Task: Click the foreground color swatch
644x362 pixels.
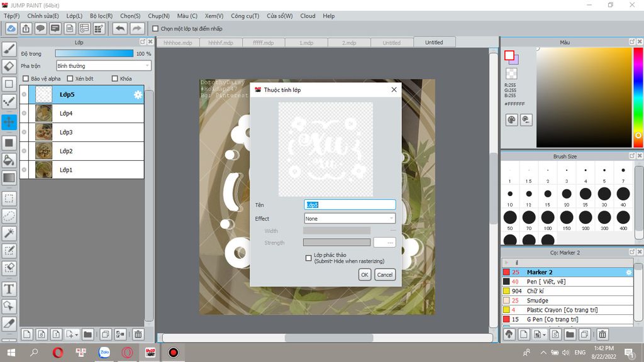Action: [x=509, y=55]
